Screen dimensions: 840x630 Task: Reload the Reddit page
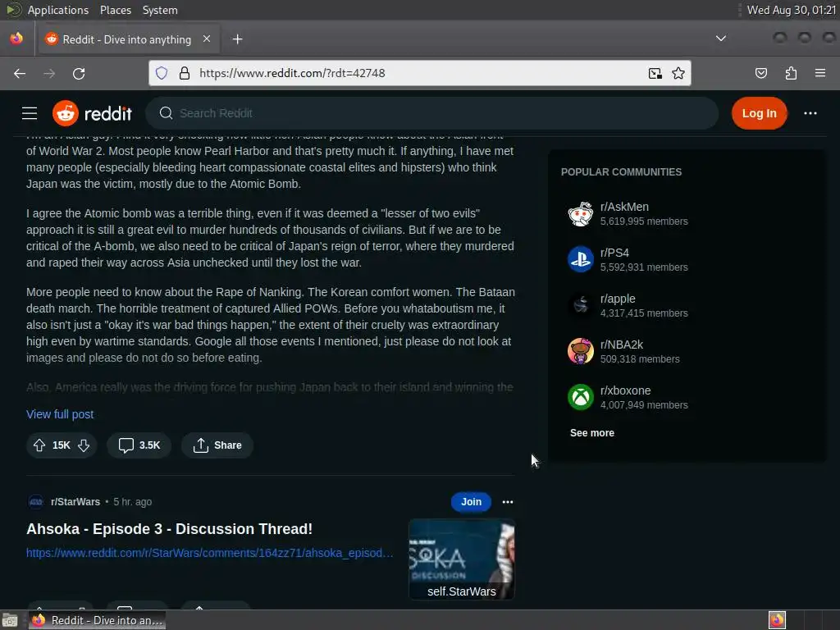pos(79,73)
